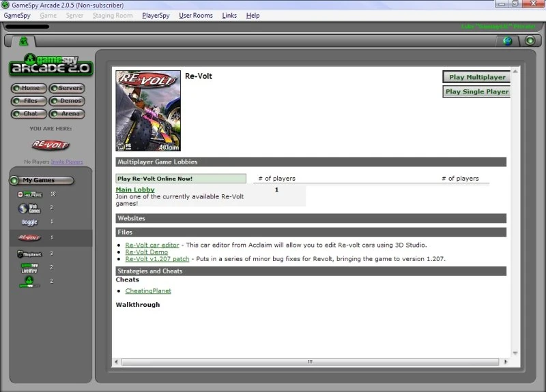Click player count 1 for Main Lobby
Screen dimensions: 546x392
(x=276, y=190)
